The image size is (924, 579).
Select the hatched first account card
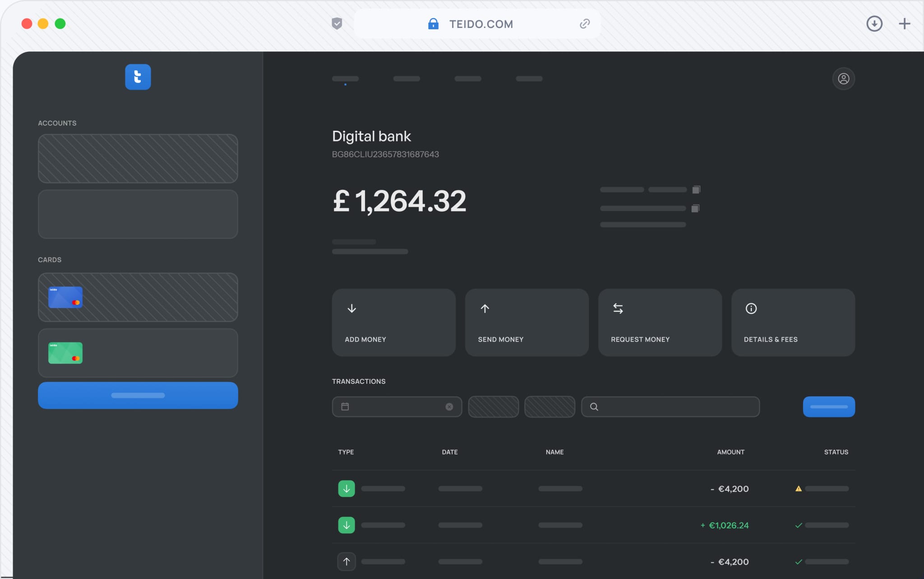[138, 159]
